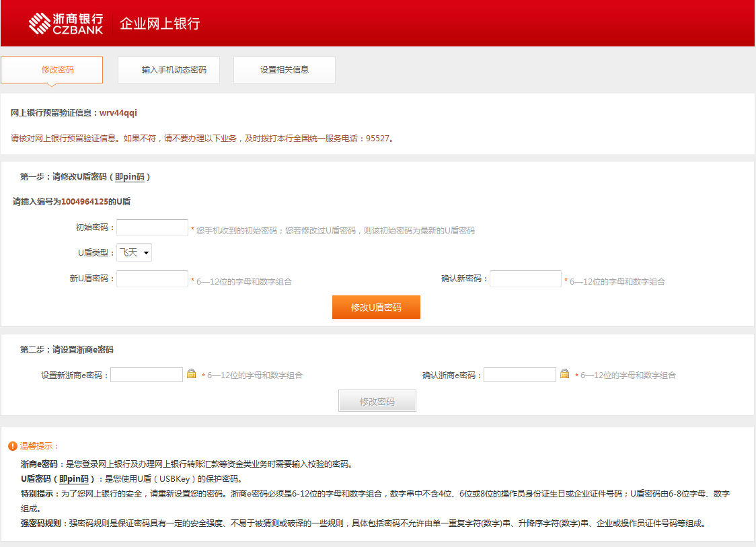Click the U盾 serial number 1004964125
The image size is (756, 547).
pyautogui.click(x=84, y=201)
